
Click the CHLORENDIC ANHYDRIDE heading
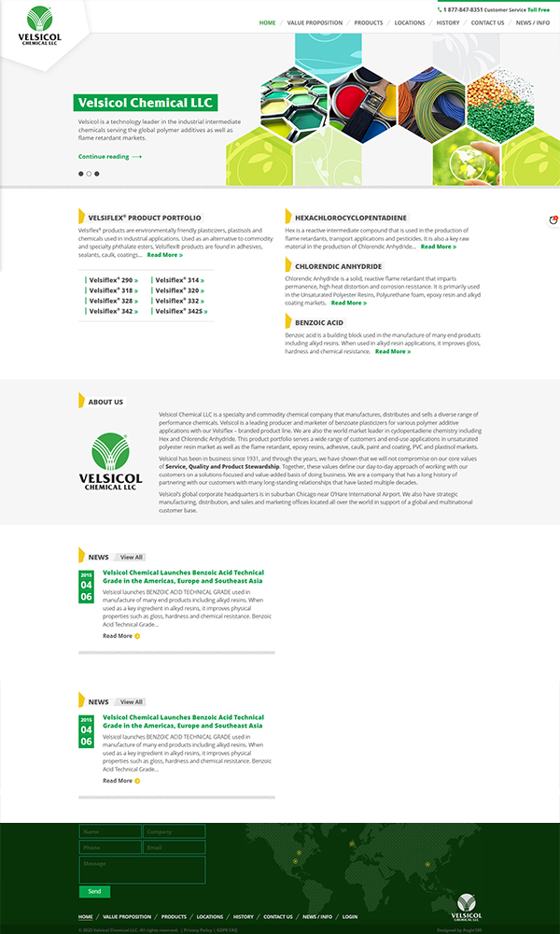click(339, 266)
